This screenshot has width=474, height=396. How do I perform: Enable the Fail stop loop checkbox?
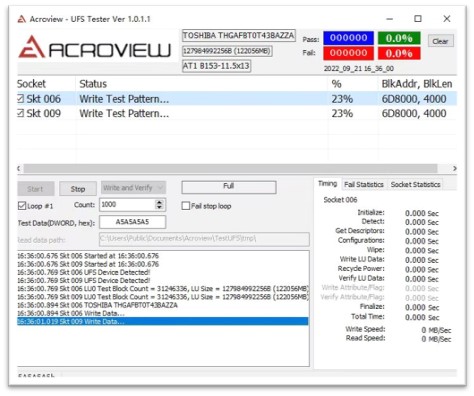(186, 206)
